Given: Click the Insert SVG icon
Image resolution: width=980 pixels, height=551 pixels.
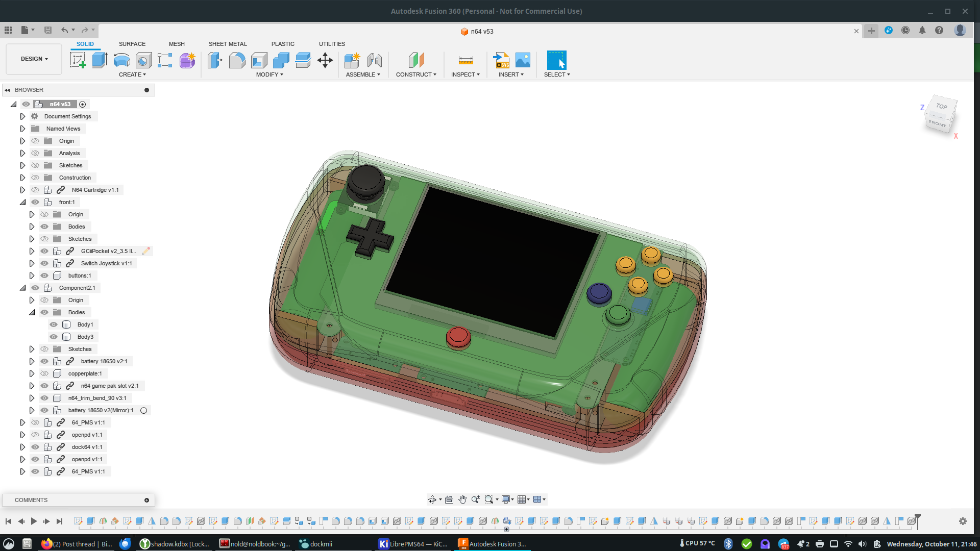Looking at the screenshot, I should (501, 60).
